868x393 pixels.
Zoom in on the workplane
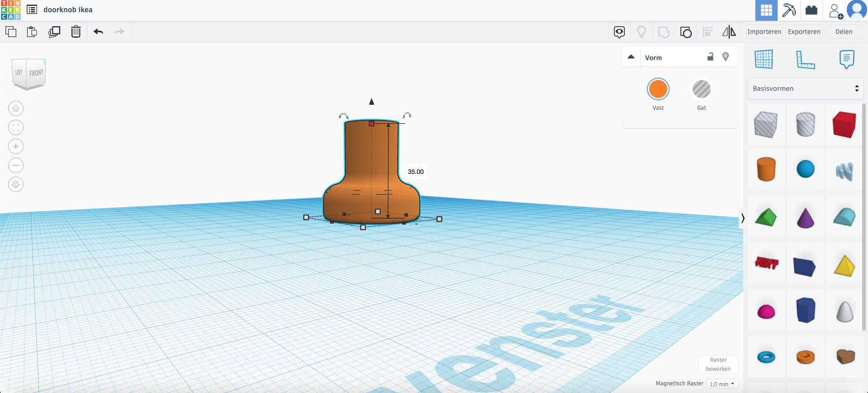pyautogui.click(x=16, y=146)
